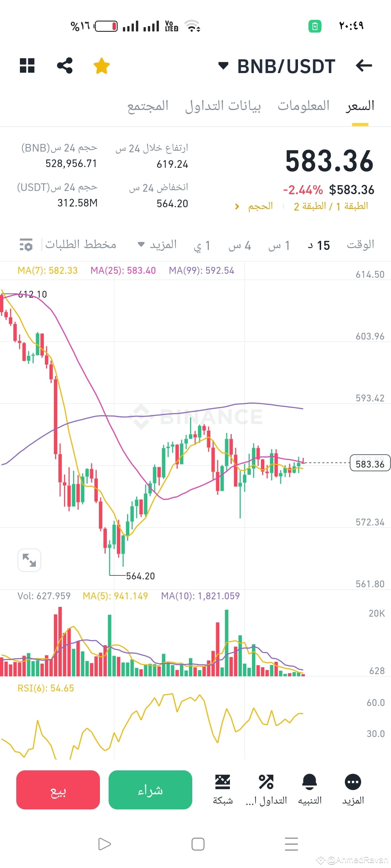Expand chart to fullscreen with the arrows icon
Viewport: 391px width, 868px height.
pos(29,559)
